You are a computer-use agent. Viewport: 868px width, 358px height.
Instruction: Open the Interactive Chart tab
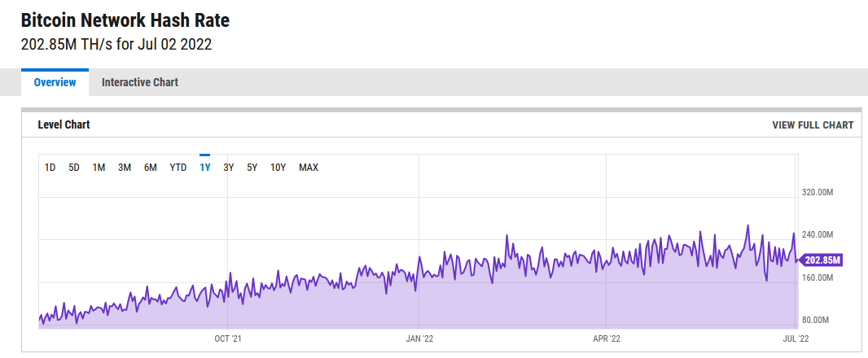tap(140, 82)
